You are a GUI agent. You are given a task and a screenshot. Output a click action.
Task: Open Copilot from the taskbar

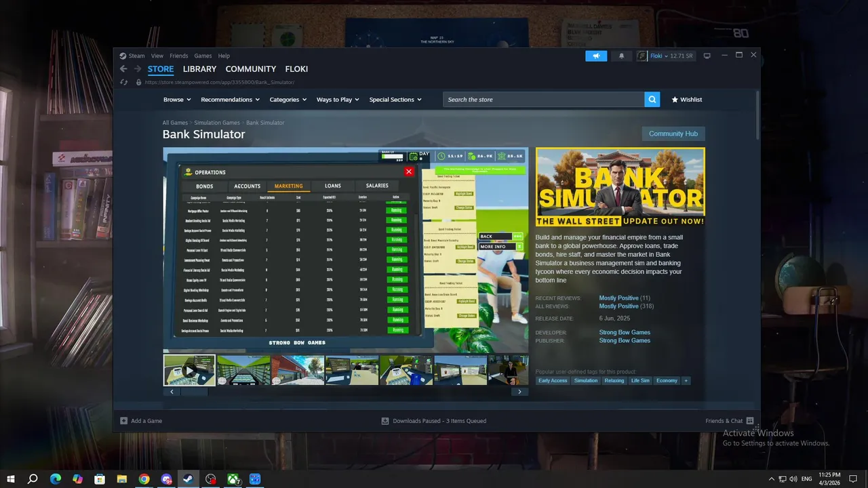[x=77, y=479]
